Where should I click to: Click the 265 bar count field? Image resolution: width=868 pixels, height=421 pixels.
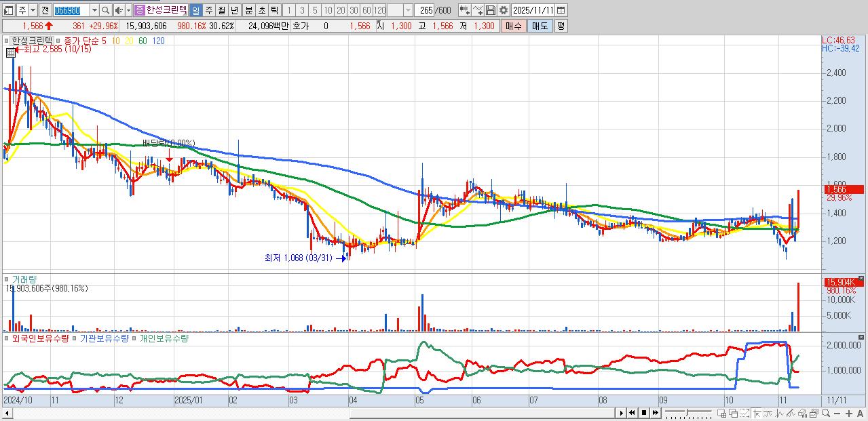tap(424, 10)
